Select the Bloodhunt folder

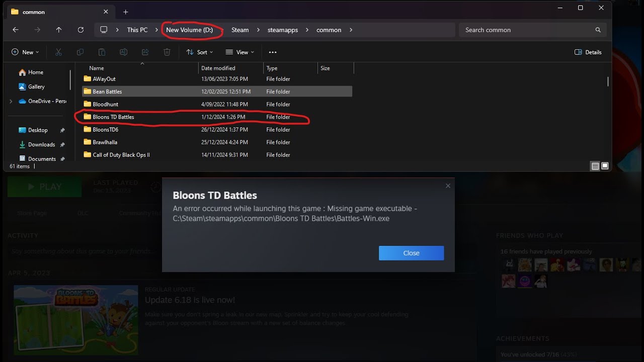[x=217, y=104]
